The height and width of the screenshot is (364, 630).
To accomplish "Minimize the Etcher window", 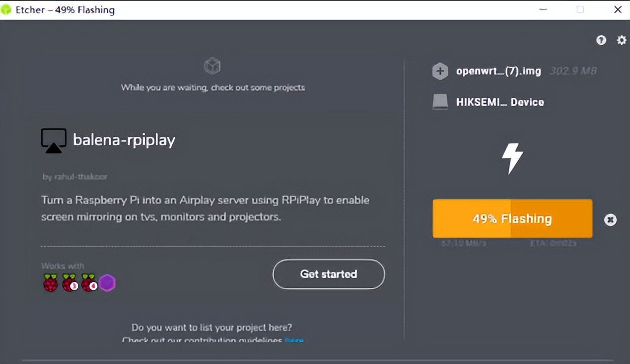I will click(x=542, y=9).
